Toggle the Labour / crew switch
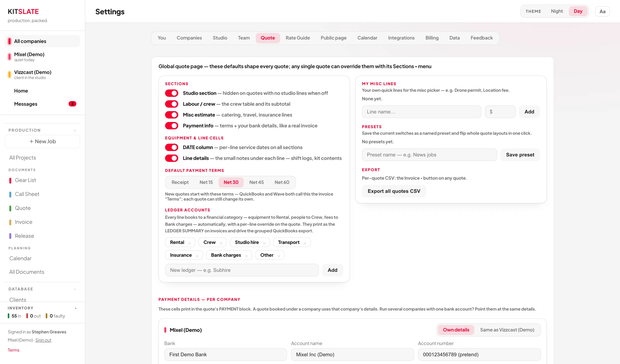 point(171,104)
